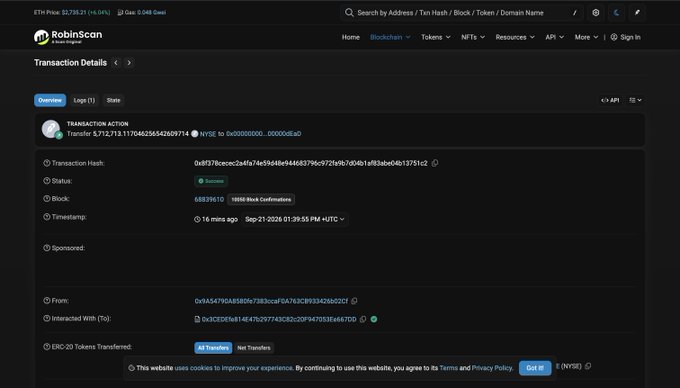
Task: Open the Interacted With contract address
Action: pos(279,320)
